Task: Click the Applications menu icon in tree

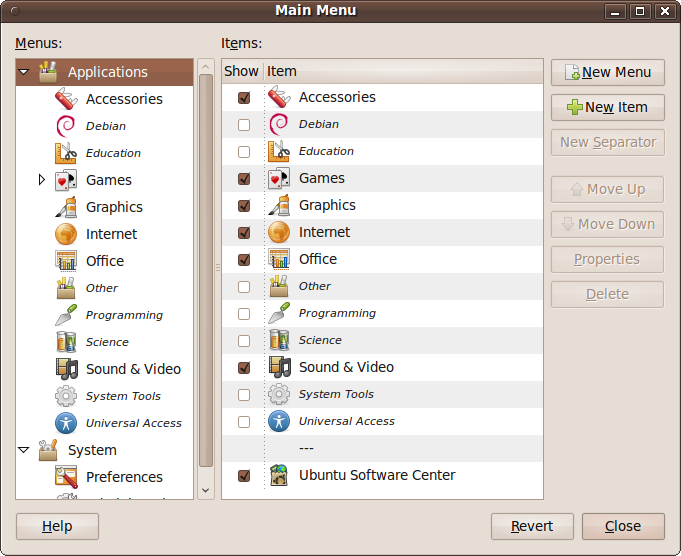Action: pyautogui.click(x=48, y=72)
